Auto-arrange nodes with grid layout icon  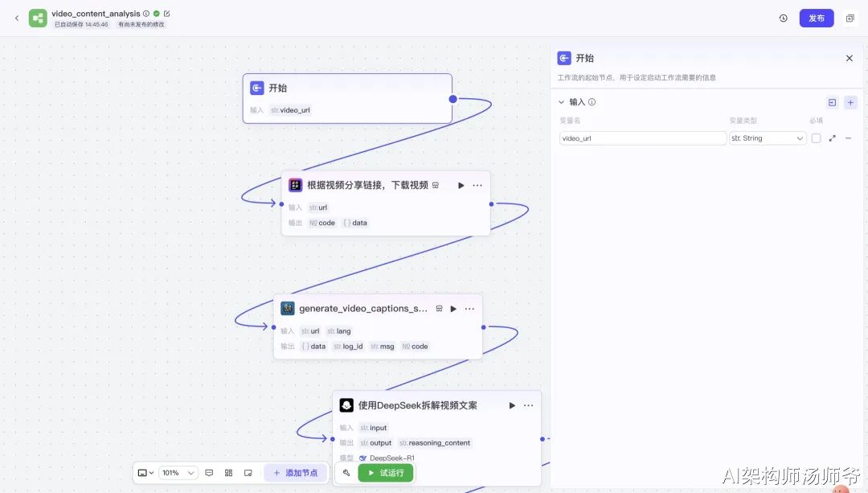[228, 473]
